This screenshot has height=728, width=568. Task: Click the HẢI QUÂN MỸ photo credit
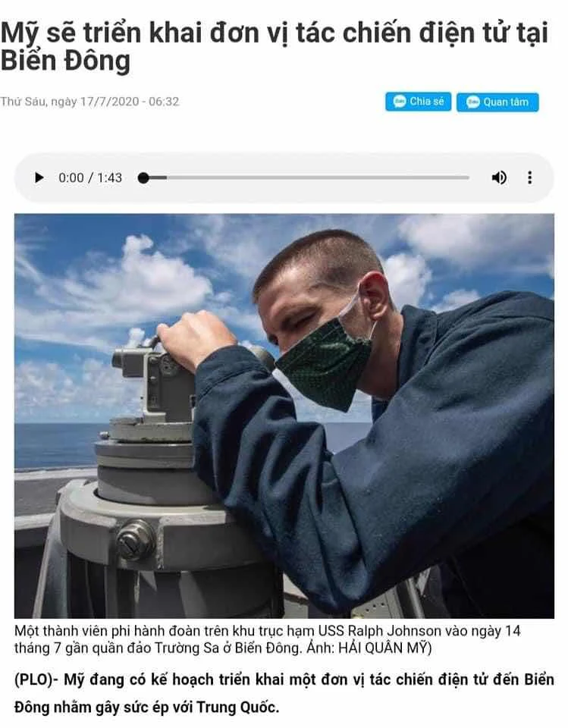(x=384, y=648)
